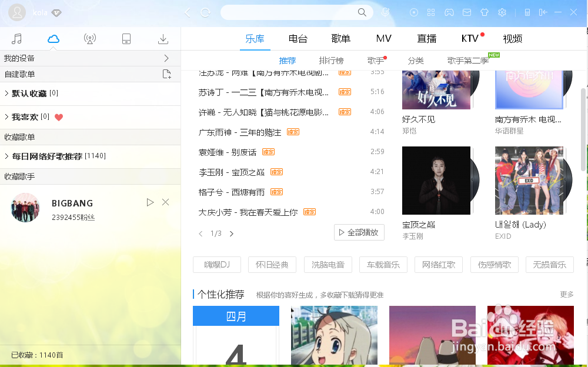Select 推荐 sub-tab

click(x=288, y=61)
